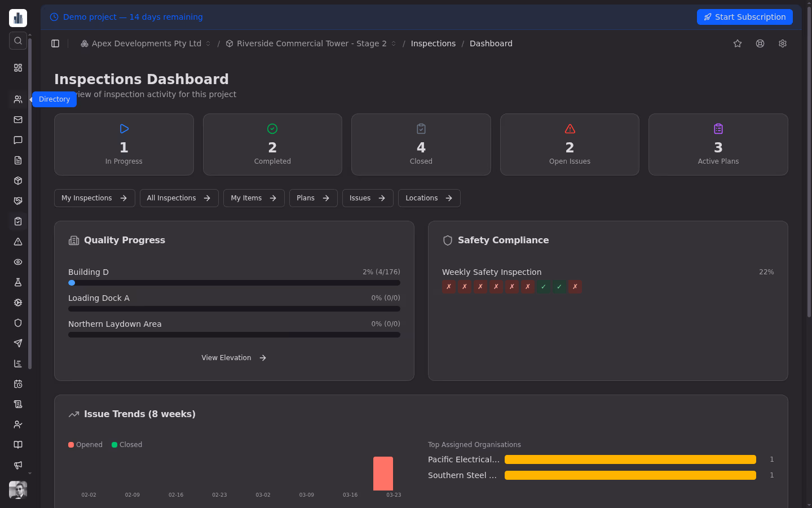Select the flask testing icon in sidebar
Screen dimensions: 812x508
coord(17,282)
